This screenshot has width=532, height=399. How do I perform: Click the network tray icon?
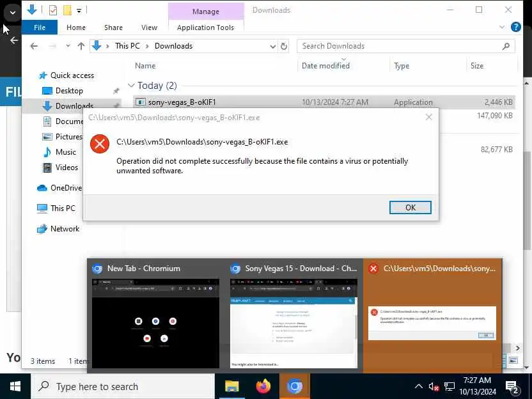450,386
